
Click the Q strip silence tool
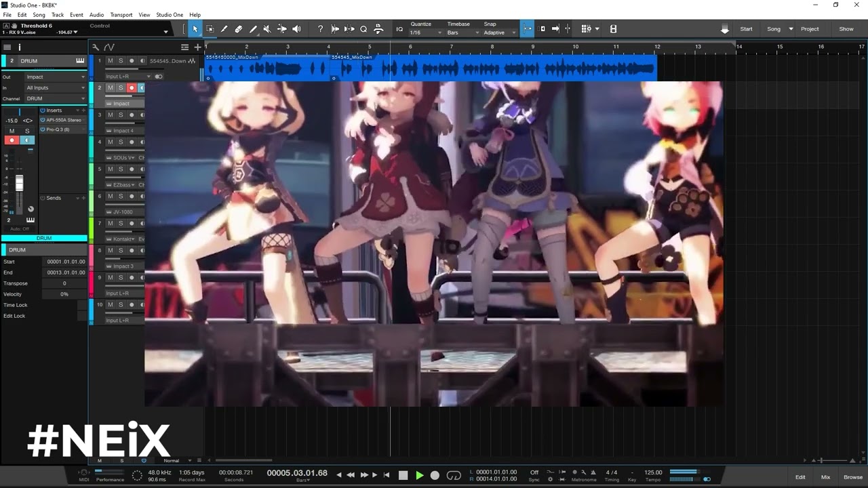pyautogui.click(x=363, y=29)
